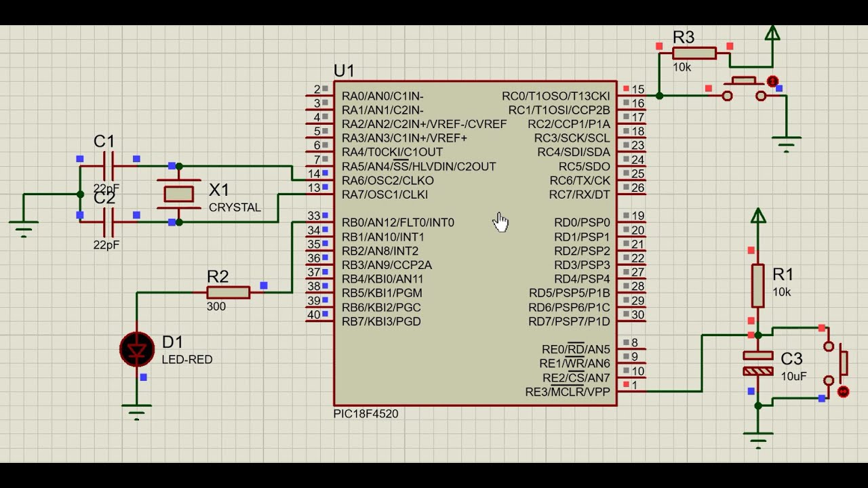Toggle the latch dot on the RC0 push button
Image resolution: width=868 pixels, height=488 pixels.
pos(772,81)
